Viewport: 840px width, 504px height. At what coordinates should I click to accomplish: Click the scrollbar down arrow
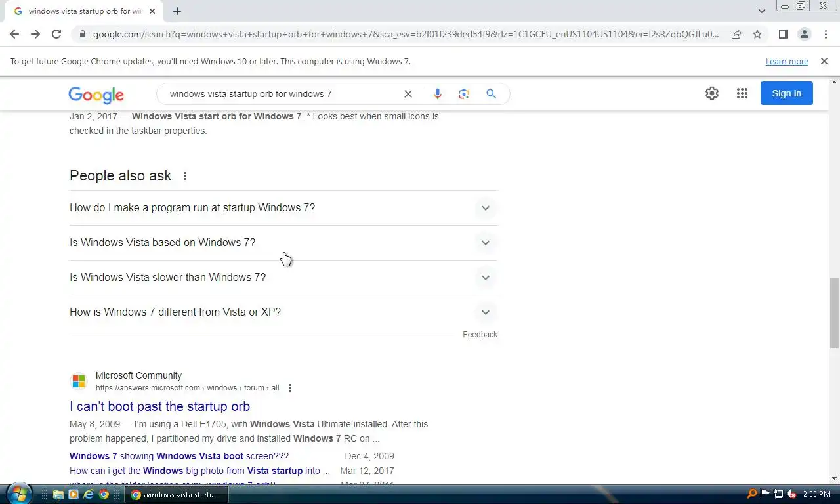click(834, 478)
